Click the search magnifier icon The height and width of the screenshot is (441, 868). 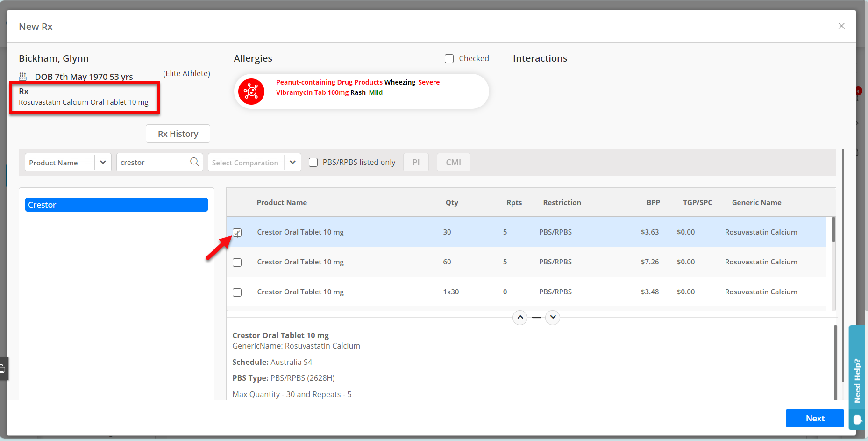pyautogui.click(x=195, y=162)
